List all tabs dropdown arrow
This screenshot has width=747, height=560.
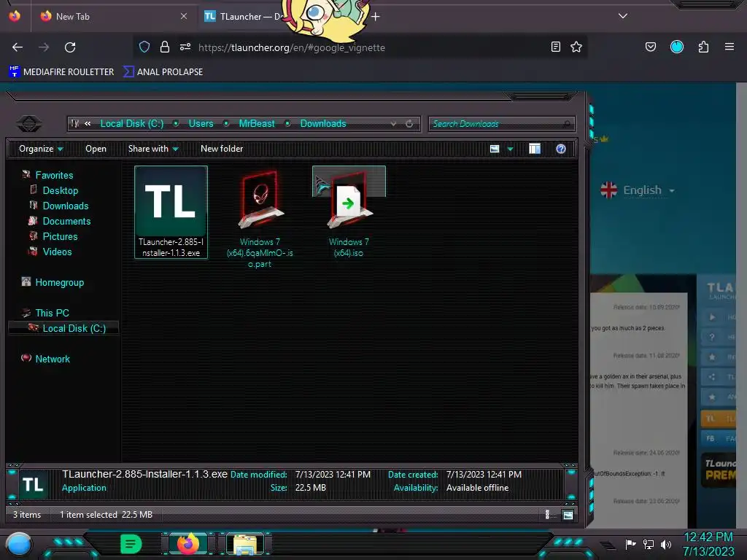(623, 16)
